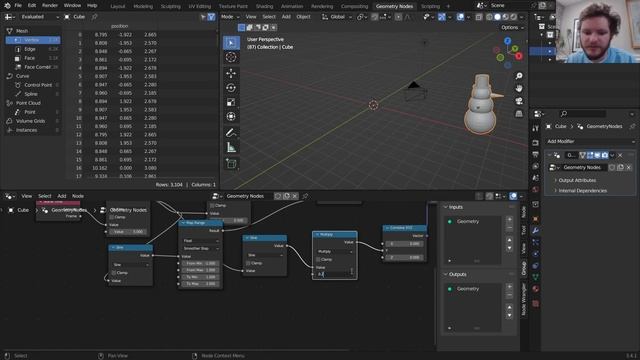Adjust the To Max slider in Map Range
This screenshot has width=640, height=360.
click(x=200, y=284)
